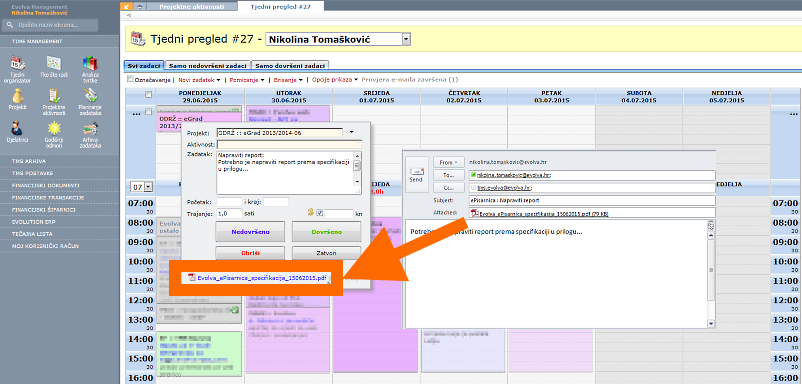This screenshot has height=384, width=802.
Task: Select the Samo nedovršeni zadaci tab
Action: 208,65
